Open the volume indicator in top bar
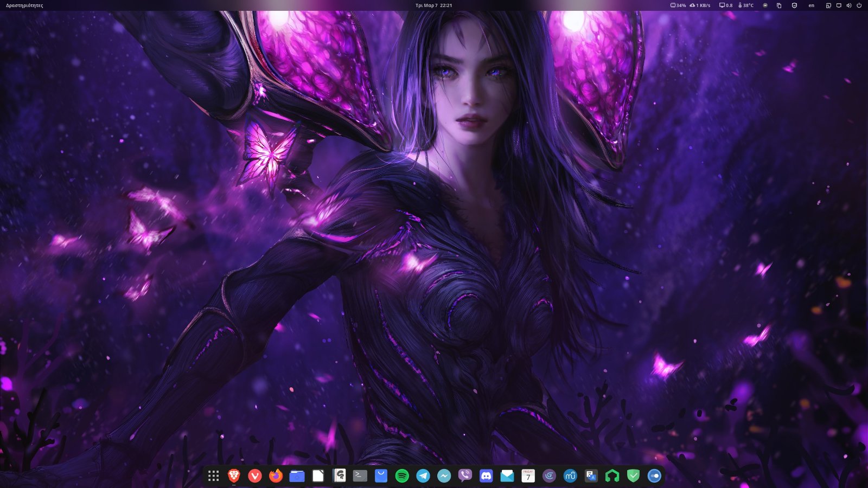 pos(849,5)
